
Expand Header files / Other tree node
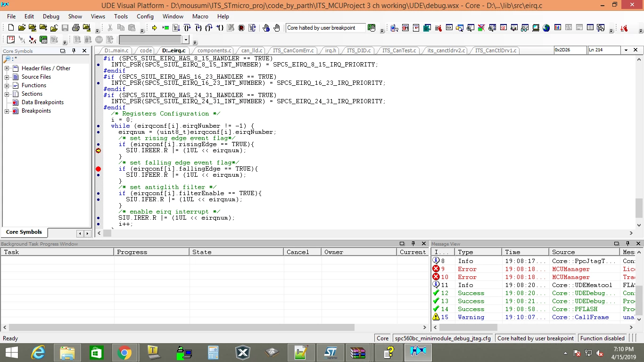(x=7, y=68)
